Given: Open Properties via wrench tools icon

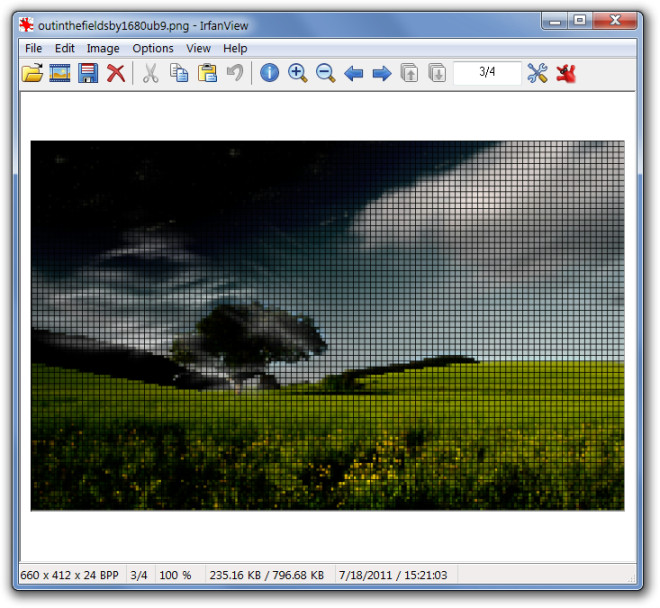Looking at the screenshot, I should (538, 73).
